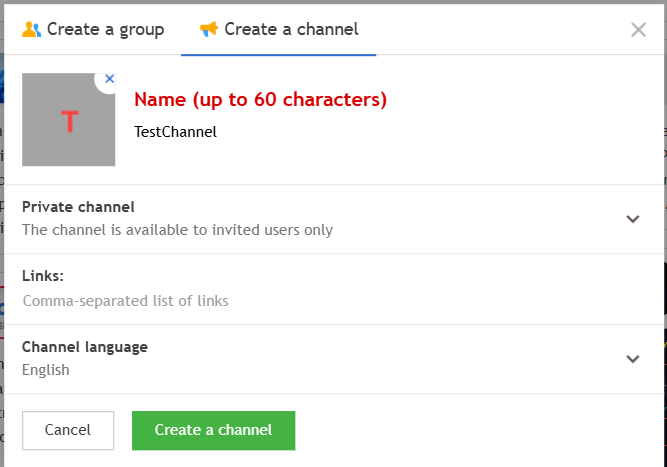The width and height of the screenshot is (667, 467).
Task: Close the create channel dialog
Action: (x=638, y=29)
